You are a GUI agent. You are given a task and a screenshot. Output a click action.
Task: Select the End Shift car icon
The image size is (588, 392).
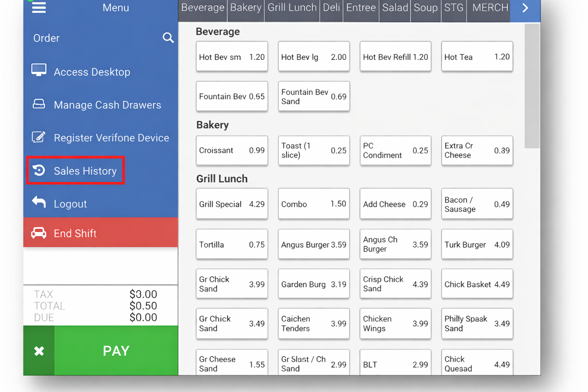[x=38, y=233]
